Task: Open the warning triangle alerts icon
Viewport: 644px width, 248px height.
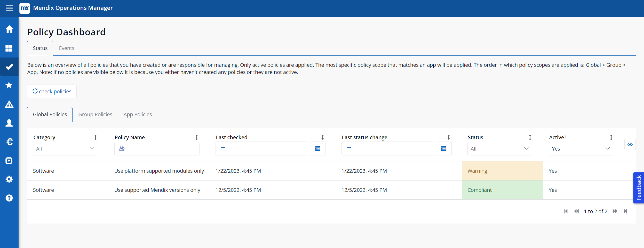Action: (9, 104)
